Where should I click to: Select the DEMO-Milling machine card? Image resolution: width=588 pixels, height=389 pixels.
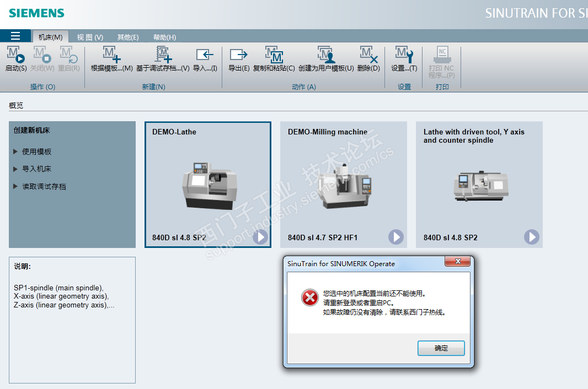point(344,185)
